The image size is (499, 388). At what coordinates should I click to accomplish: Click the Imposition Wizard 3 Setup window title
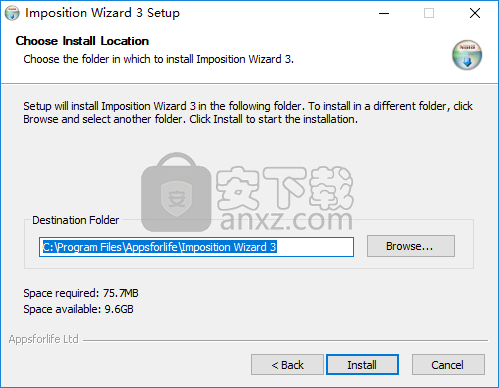tap(103, 13)
